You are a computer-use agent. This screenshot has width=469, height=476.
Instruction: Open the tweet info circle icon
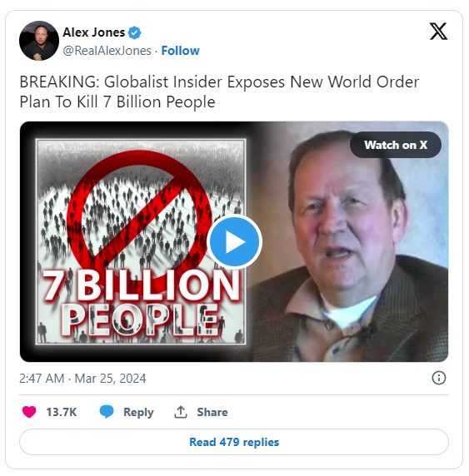click(x=439, y=378)
